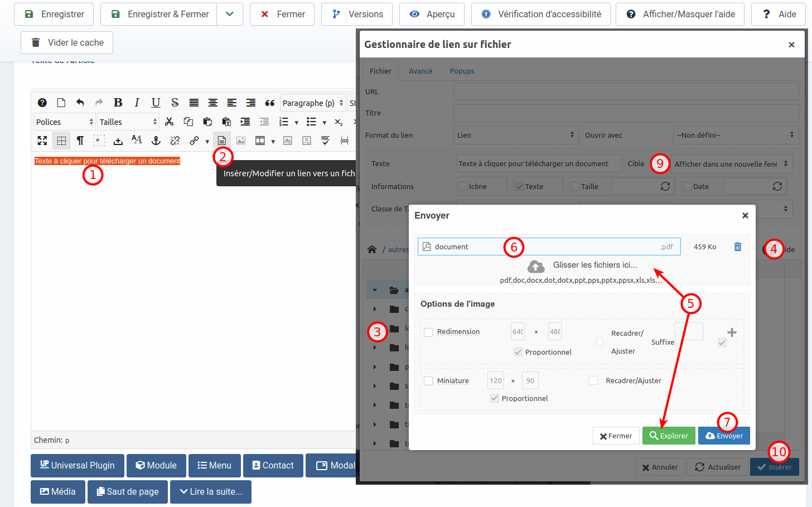
Task: Expand the Enregistrer & Fermer dropdown arrow
Action: point(230,14)
